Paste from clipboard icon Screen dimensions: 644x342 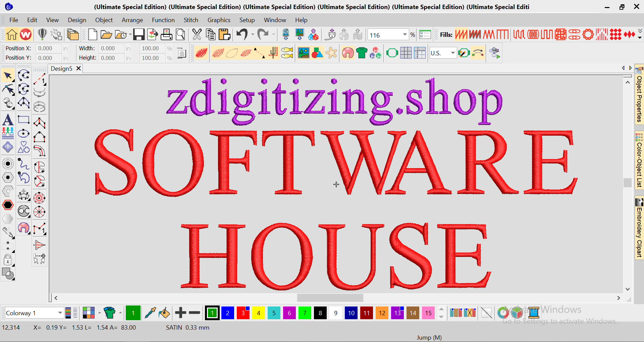point(224,35)
